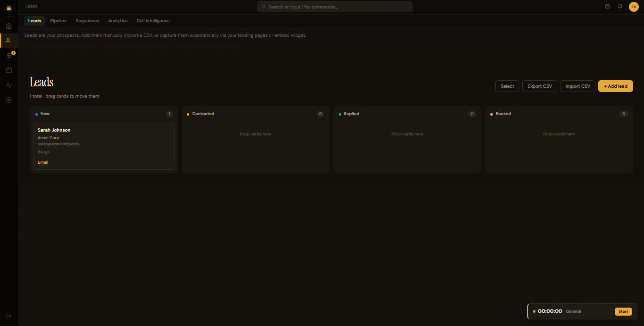Open the Home icon in sidebar
644x326 pixels.
coord(9,25)
